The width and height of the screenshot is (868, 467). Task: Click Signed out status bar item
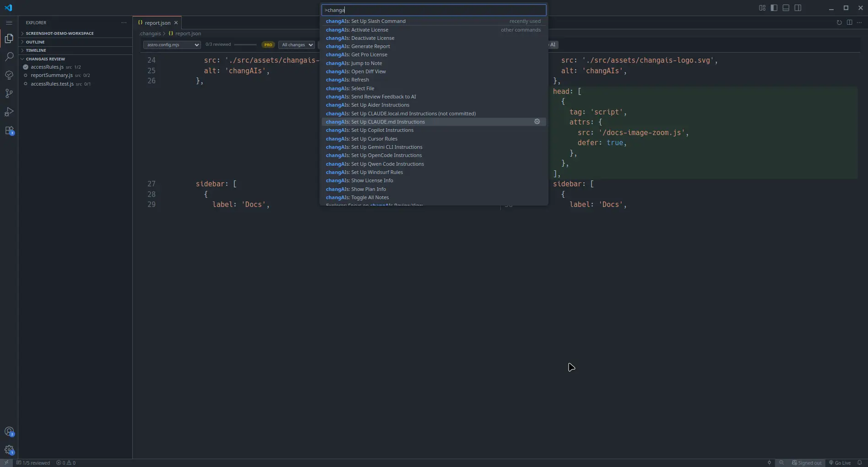click(807, 463)
